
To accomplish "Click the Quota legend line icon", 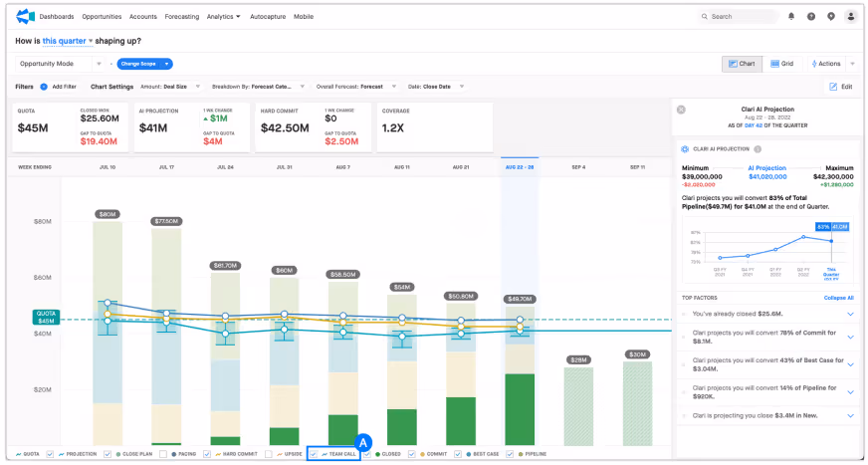I will (x=19, y=454).
